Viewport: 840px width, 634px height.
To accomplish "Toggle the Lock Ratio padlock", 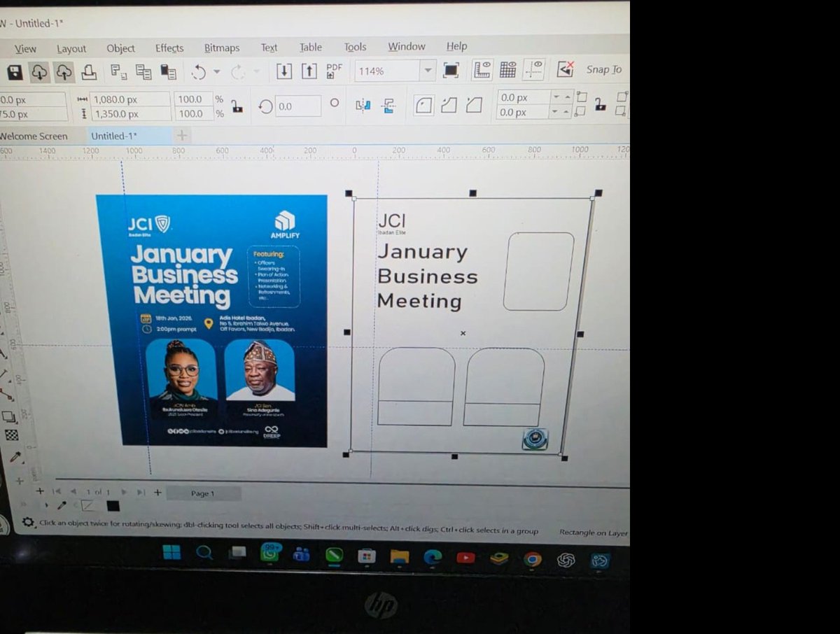I will point(237,106).
